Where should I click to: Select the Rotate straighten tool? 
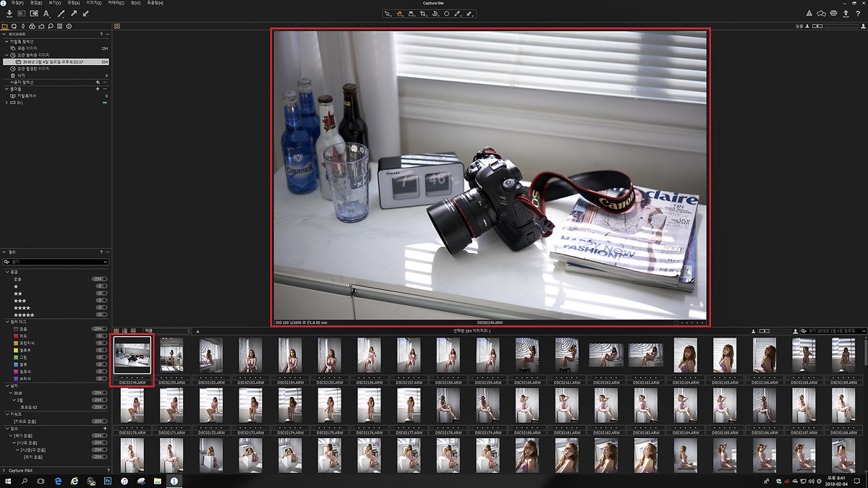(x=435, y=13)
